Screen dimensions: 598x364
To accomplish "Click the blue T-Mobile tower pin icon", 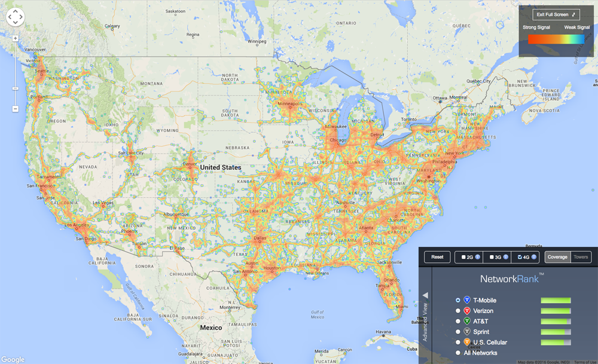I will click(467, 300).
